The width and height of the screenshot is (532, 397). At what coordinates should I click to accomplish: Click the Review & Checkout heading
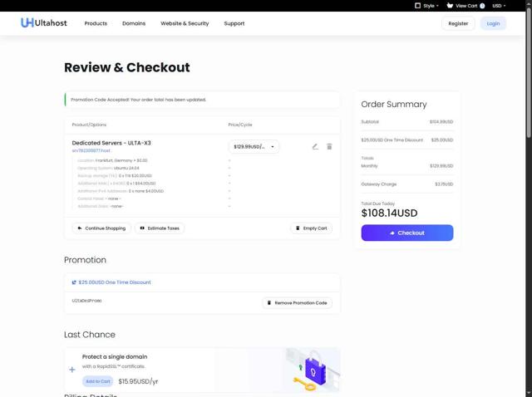(x=127, y=67)
